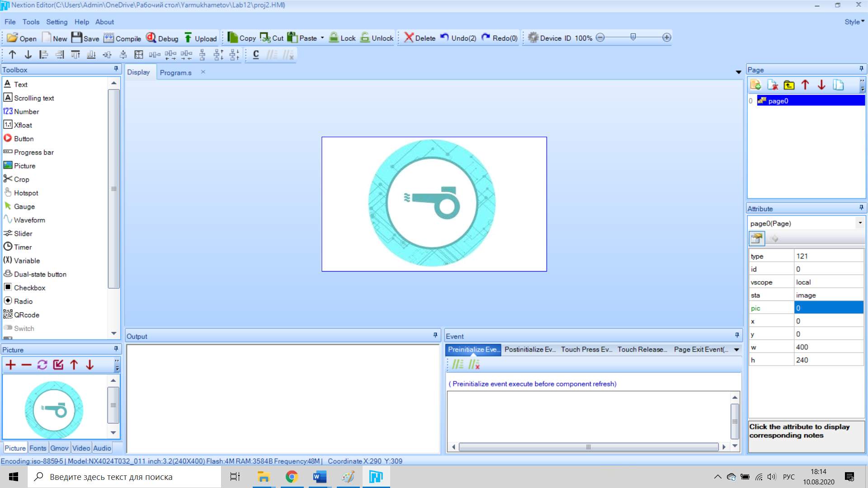868x488 pixels.
Task: Click the Delete button
Action: coord(420,38)
